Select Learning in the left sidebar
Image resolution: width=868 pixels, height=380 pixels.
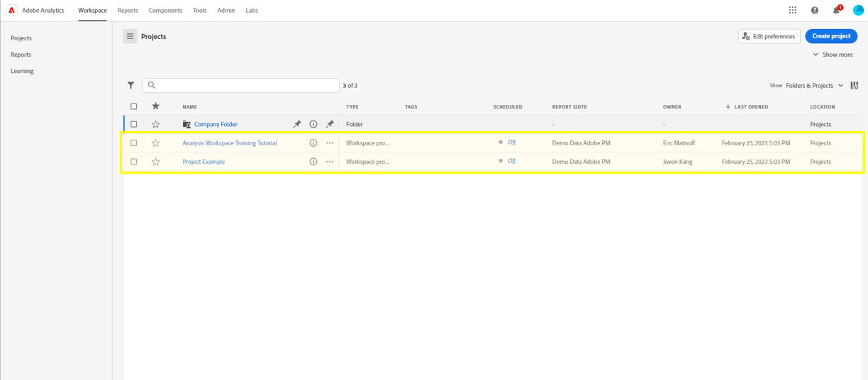(22, 71)
